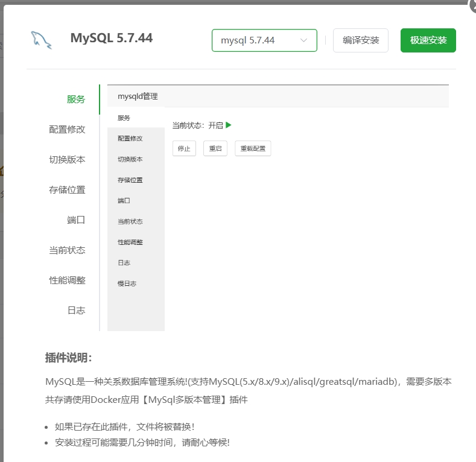
Task: Open the 配置修改 sidebar tab
Action: coord(67,130)
